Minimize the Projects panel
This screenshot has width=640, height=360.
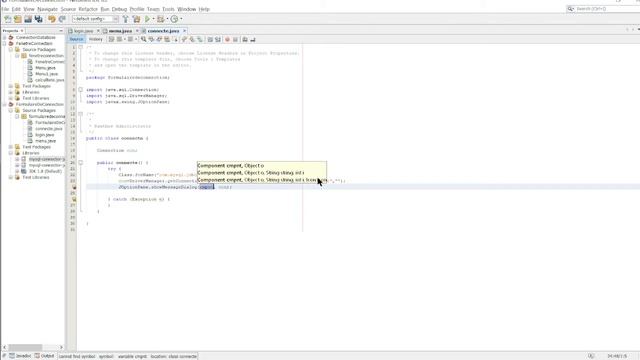pyautogui.click(x=61, y=31)
